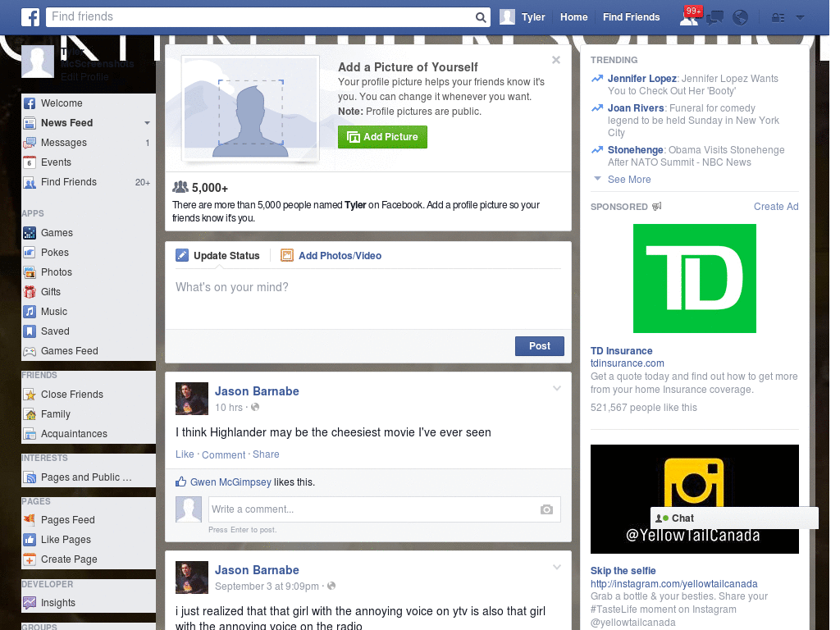Open the Chat bar

tap(734, 518)
